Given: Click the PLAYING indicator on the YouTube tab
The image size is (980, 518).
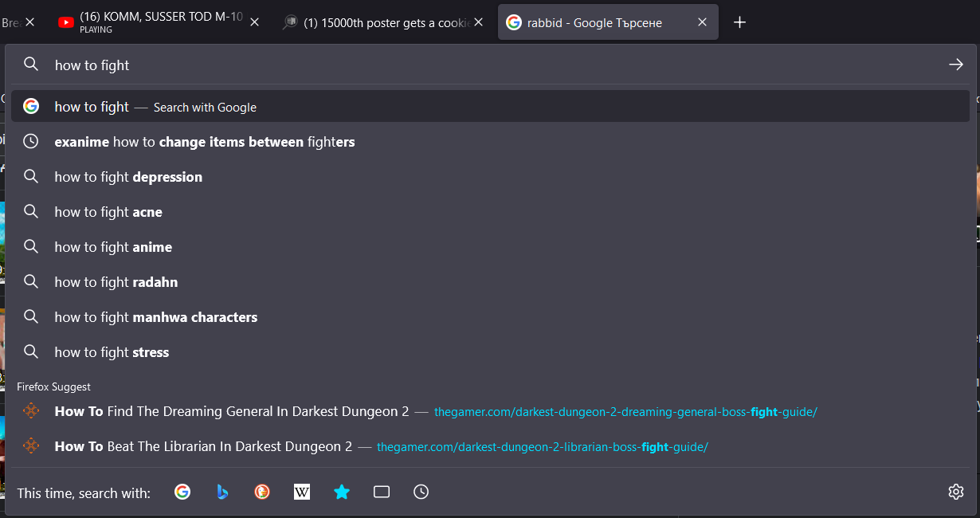Looking at the screenshot, I should click(96, 30).
